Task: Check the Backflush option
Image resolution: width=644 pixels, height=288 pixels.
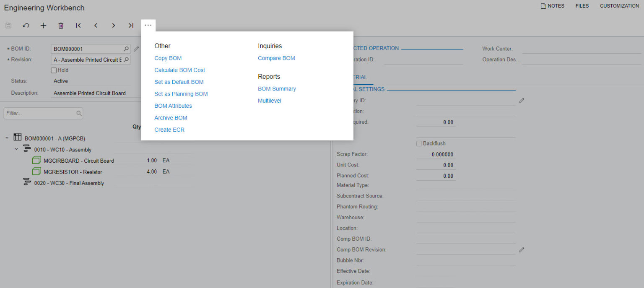Action: coord(419,143)
